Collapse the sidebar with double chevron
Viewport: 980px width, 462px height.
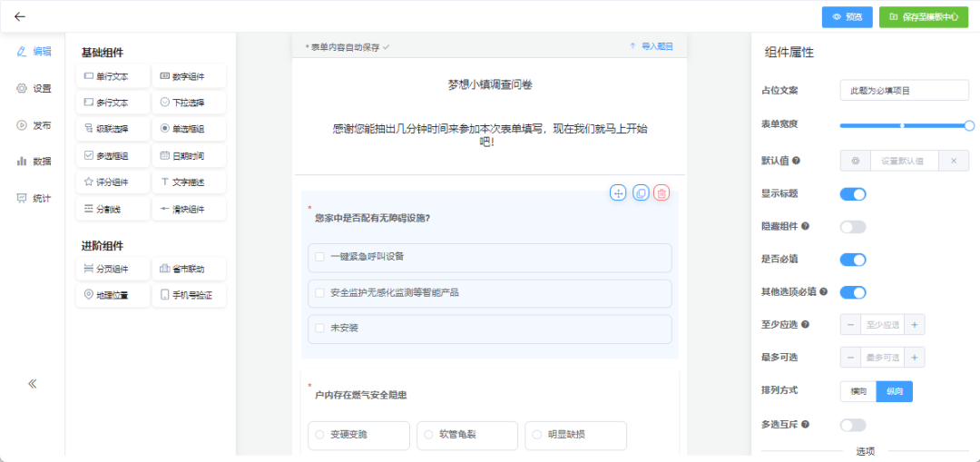33,383
